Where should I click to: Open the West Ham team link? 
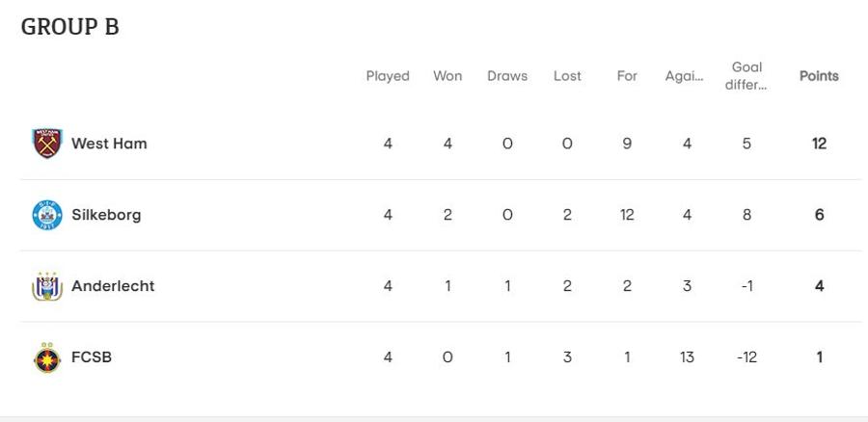pos(109,144)
